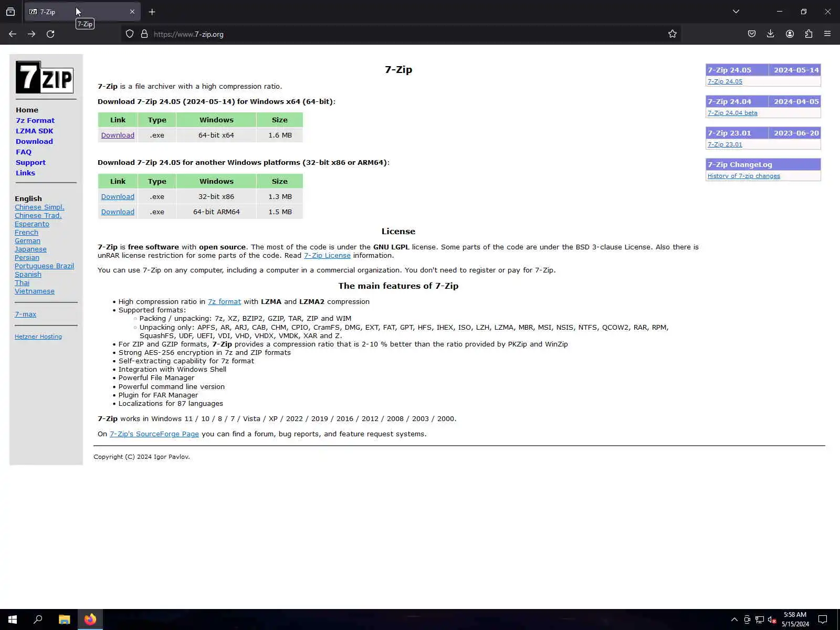
Task: Go forward with the forward arrow
Action: [x=31, y=34]
